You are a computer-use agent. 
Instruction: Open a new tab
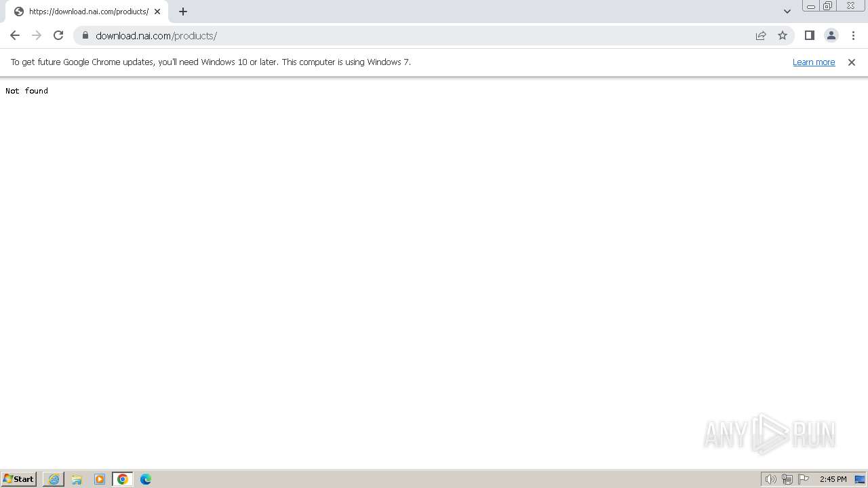pyautogui.click(x=183, y=12)
